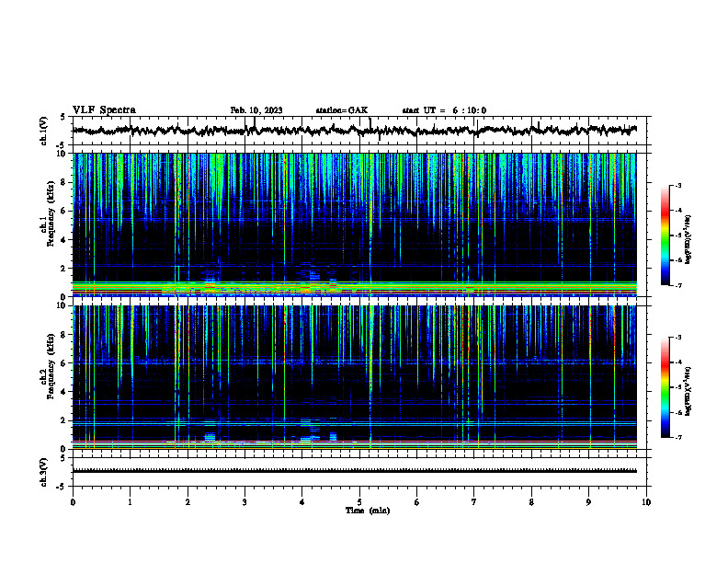The image size is (728, 563).
Task: Click the -7 label on lower color scale
Action: point(678,437)
